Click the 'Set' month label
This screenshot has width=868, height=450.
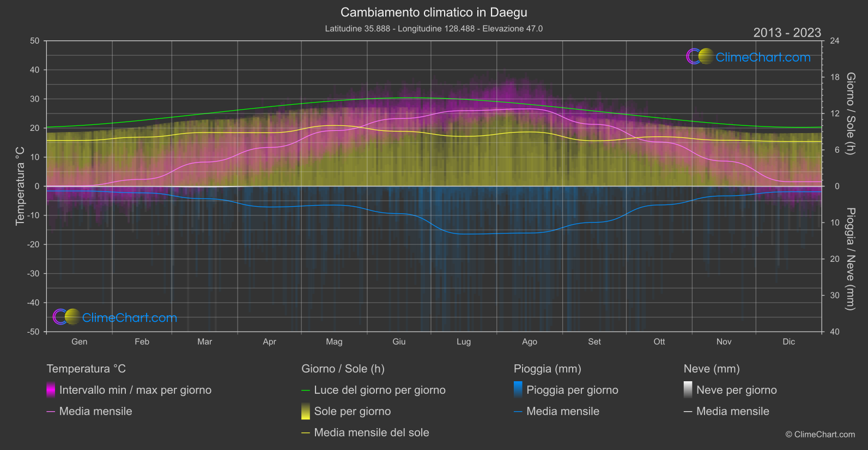[594, 341]
